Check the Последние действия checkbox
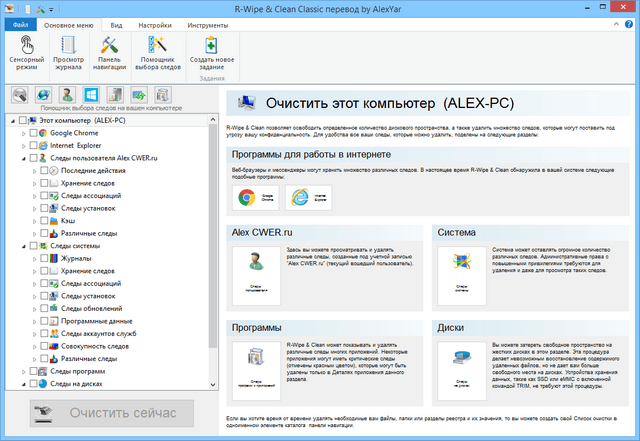The width and height of the screenshot is (640, 441). click(44, 171)
